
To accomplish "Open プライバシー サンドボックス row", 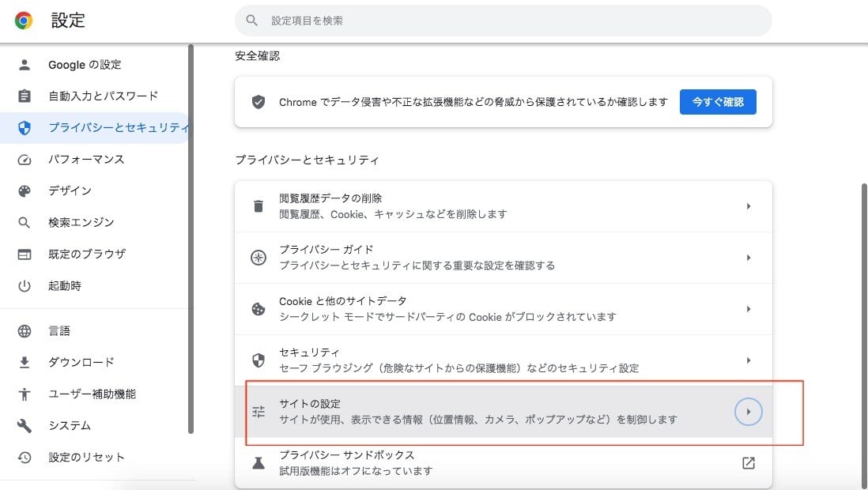I will 504,463.
